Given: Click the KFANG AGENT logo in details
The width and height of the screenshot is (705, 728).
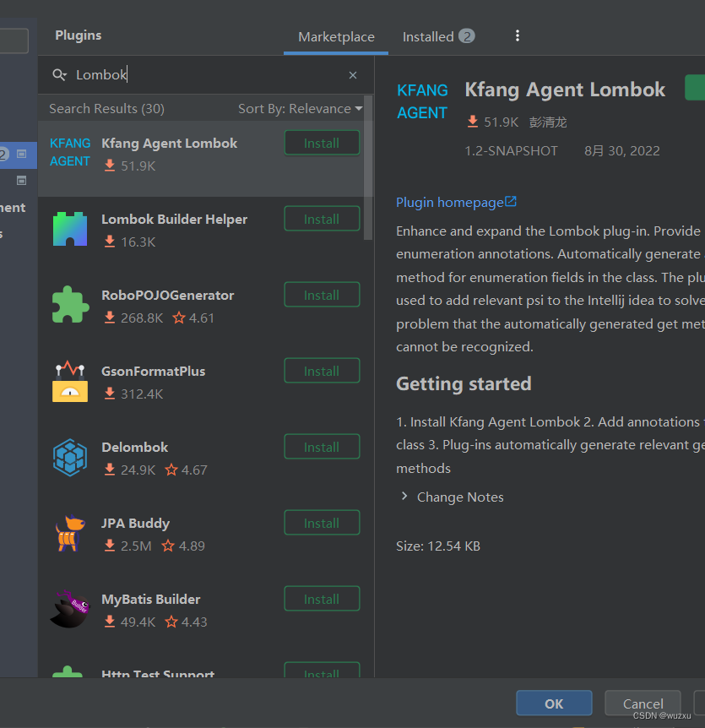Looking at the screenshot, I should (x=422, y=101).
